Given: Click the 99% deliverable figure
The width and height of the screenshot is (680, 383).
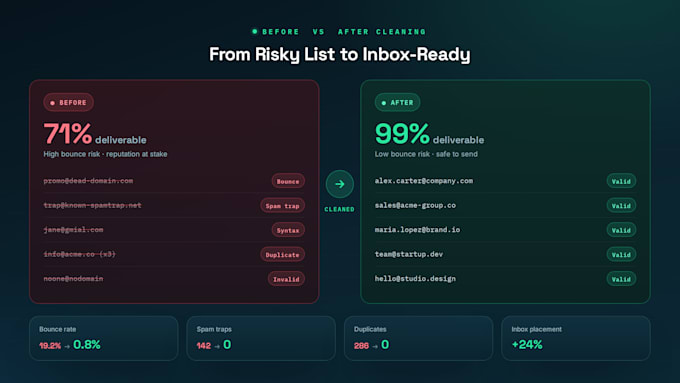Looking at the screenshot, I should (x=429, y=134).
